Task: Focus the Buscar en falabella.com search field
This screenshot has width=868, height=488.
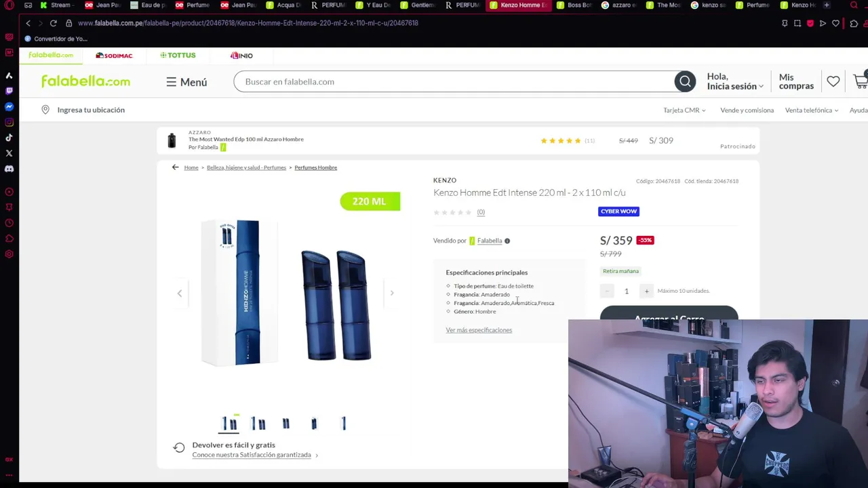Action: tap(454, 81)
